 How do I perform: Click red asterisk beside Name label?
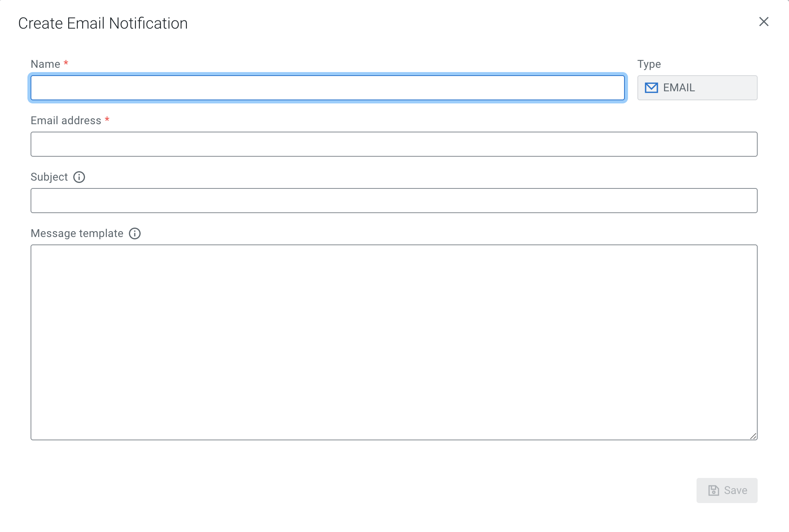[66, 63]
